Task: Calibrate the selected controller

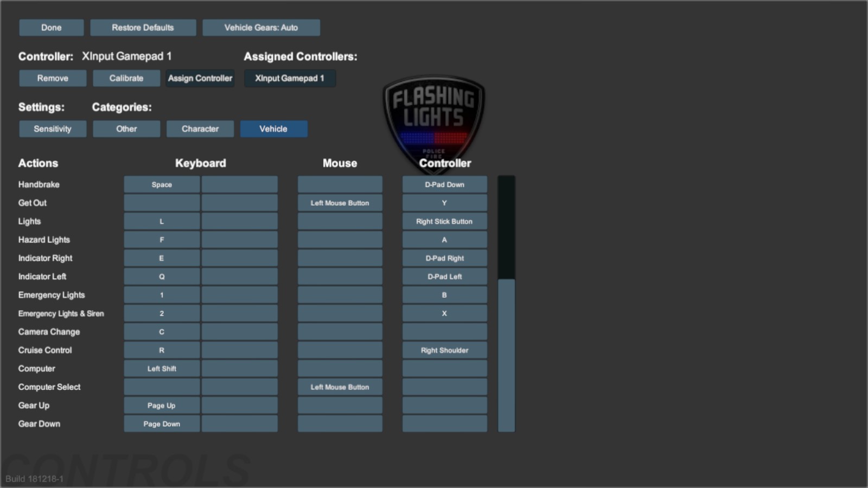Action: tap(126, 78)
